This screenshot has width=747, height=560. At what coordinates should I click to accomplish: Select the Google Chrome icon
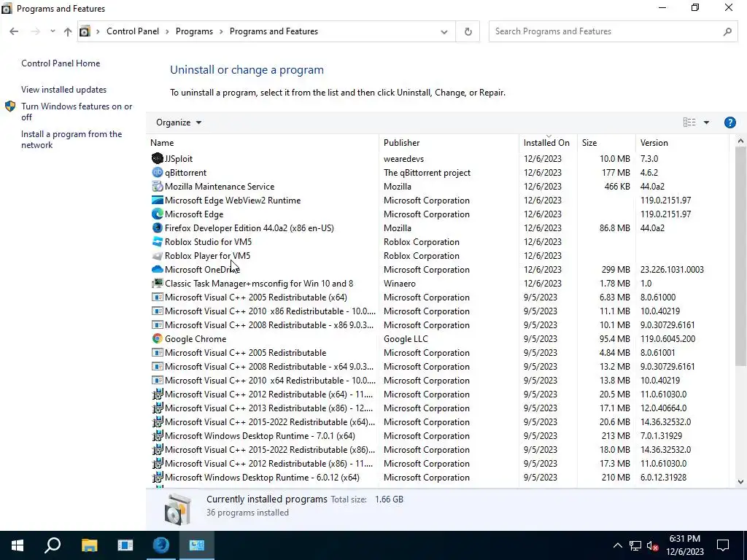158,338
